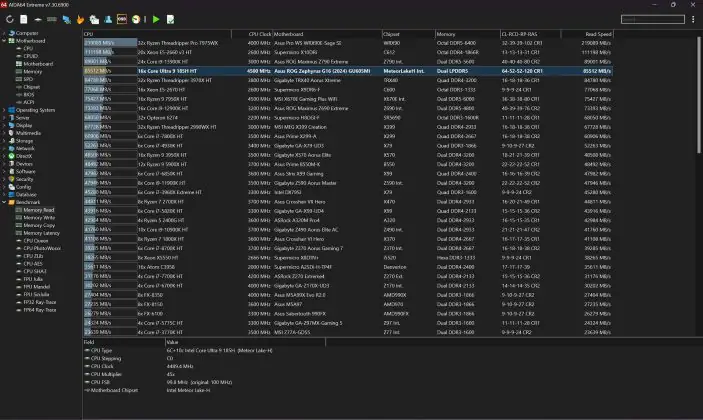This screenshot has height=420, width=703.
Task: Expand the Server tree node
Action: tap(4, 117)
